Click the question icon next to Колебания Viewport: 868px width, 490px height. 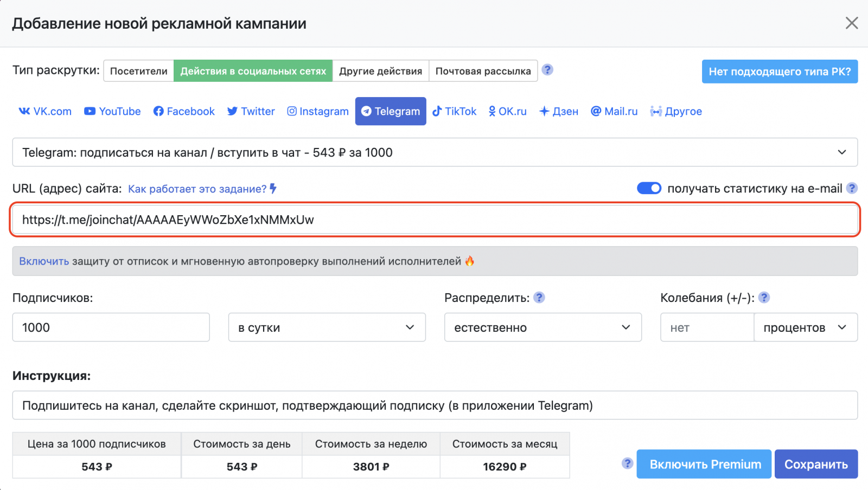pyautogui.click(x=764, y=298)
